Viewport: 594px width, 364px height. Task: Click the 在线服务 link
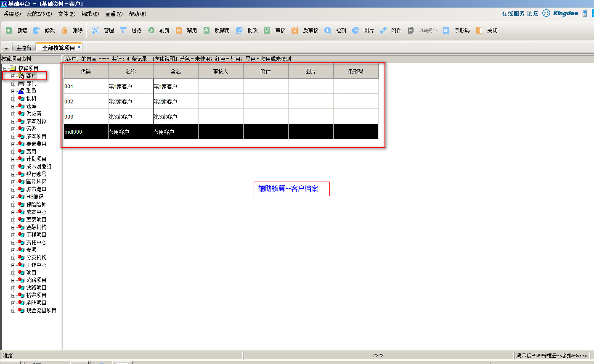(513, 13)
